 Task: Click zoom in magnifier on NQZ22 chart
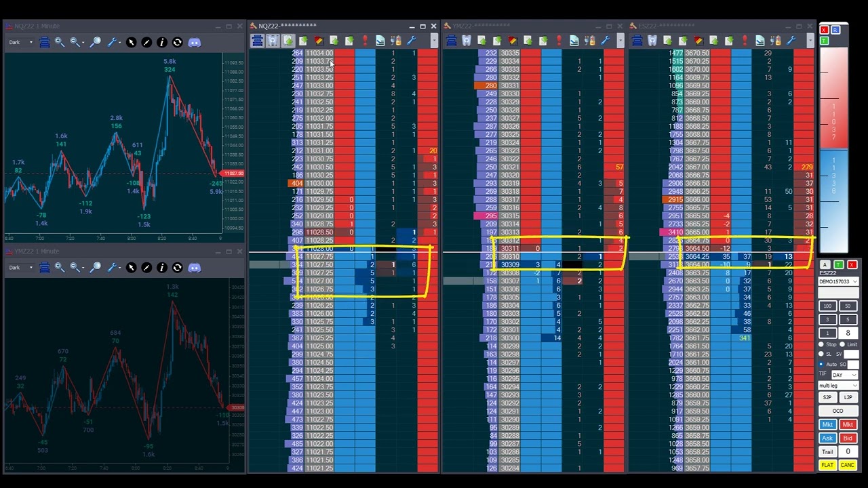tap(60, 42)
